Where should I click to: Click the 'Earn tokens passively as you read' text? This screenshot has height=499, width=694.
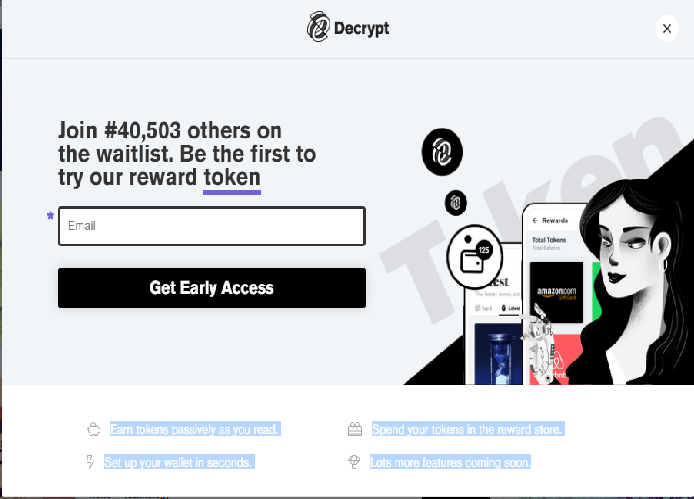point(195,429)
